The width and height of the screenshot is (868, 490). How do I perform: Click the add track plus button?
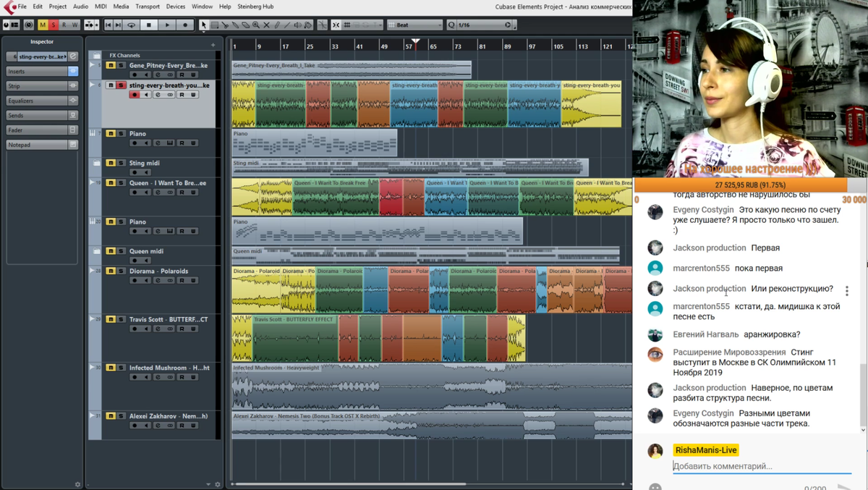tap(213, 45)
